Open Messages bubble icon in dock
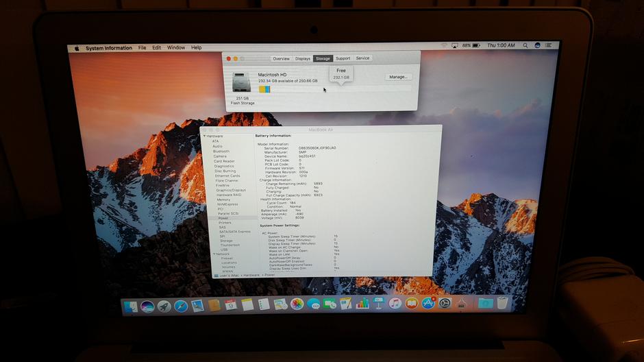Viewport: 644px width, 362px height. [313, 304]
